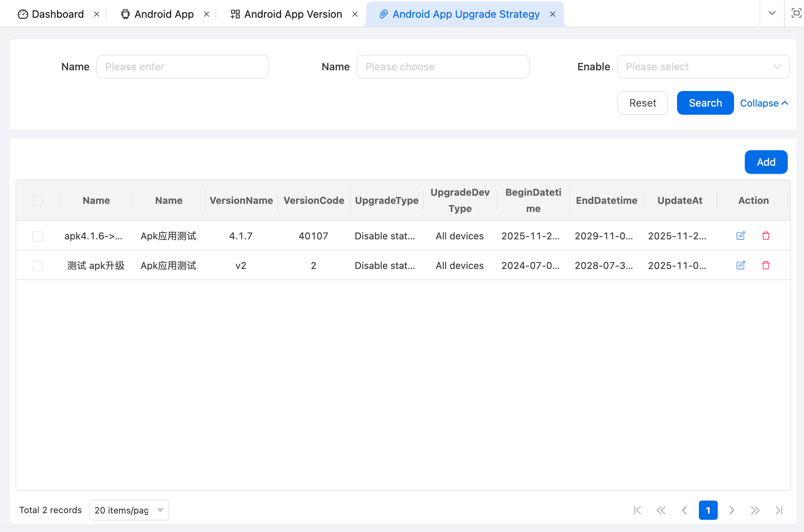
Task: Check the select-all header checkbox
Action: tap(38, 201)
